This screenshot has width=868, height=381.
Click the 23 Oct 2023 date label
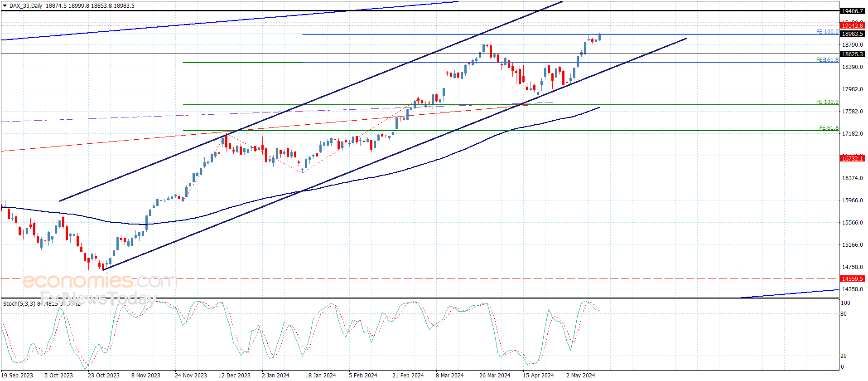(104, 375)
